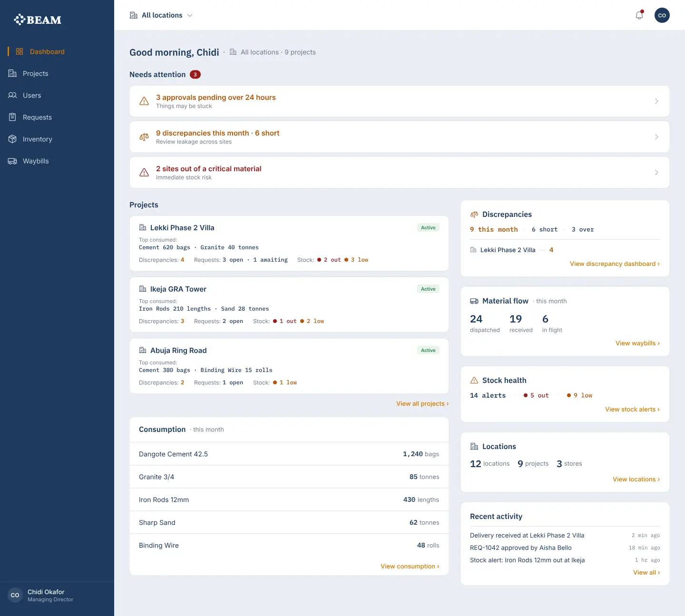Viewport: 685px width, 616px height.
Task: Click scales icon on discrepancies this month alert
Action: [x=144, y=137]
